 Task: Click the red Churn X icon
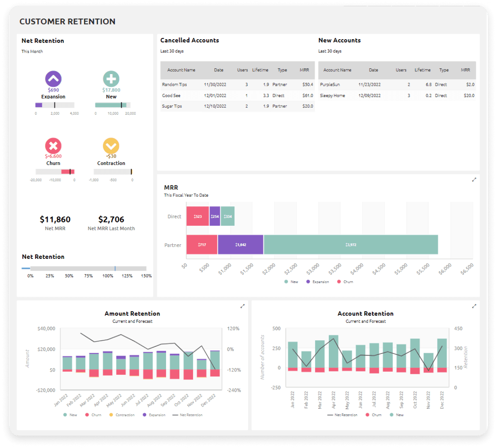click(53, 145)
